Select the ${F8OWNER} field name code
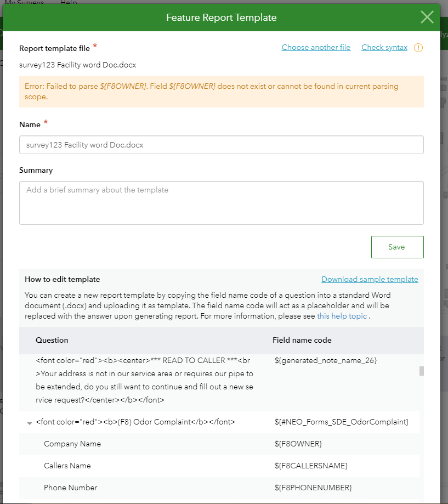 click(x=298, y=444)
